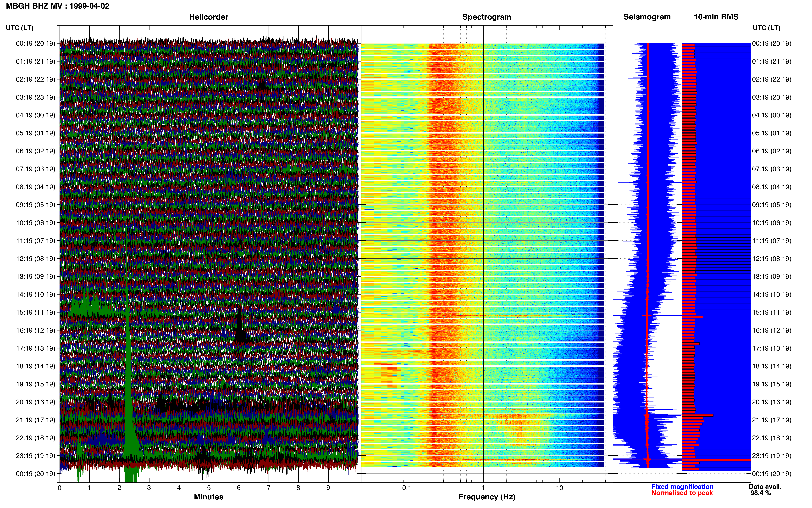Click the station title MBGH BHZ MV : 1999-04-02
The image size is (812, 508).
click(58, 6)
